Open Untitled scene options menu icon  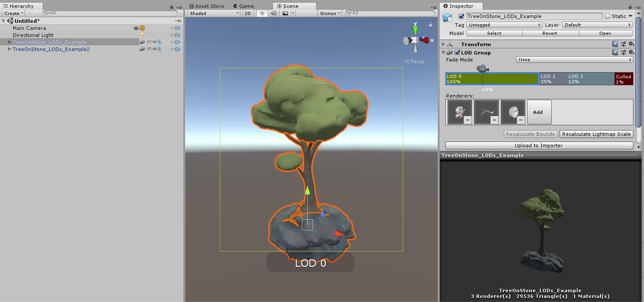coord(178,21)
